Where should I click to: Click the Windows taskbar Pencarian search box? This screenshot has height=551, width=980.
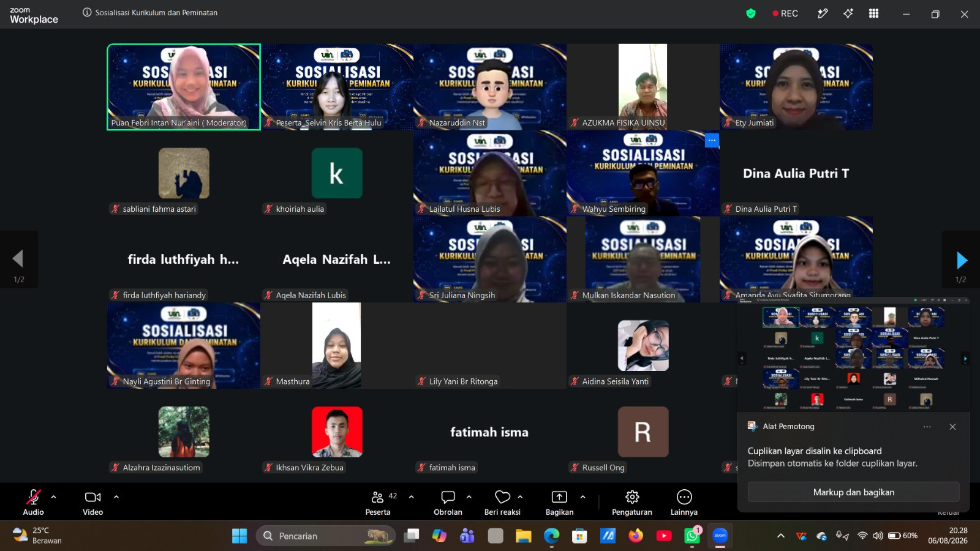(326, 536)
